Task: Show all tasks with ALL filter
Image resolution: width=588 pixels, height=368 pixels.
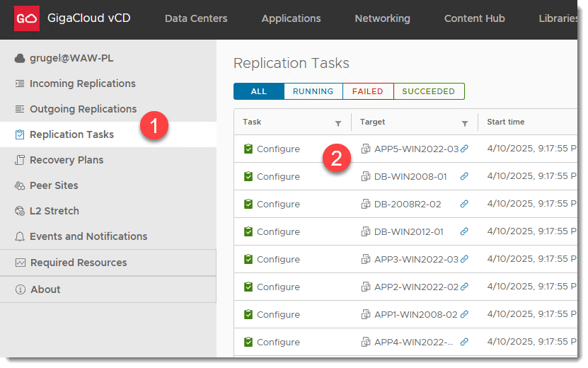Action: 259,91
